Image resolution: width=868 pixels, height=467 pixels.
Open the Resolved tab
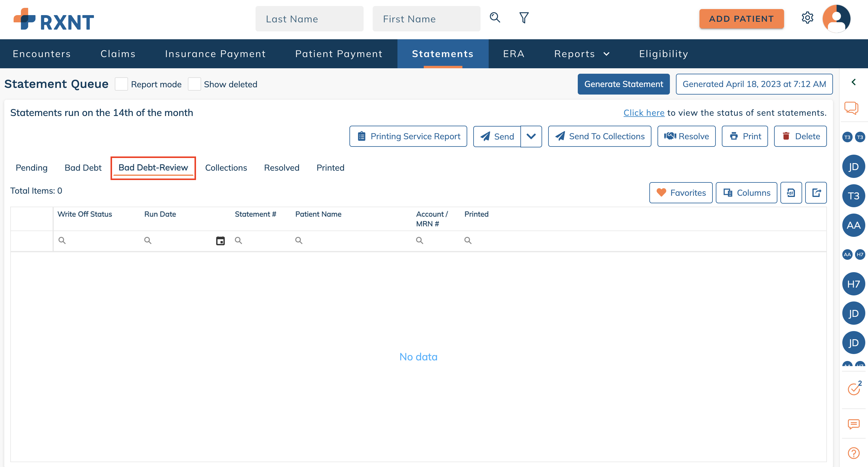point(282,168)
